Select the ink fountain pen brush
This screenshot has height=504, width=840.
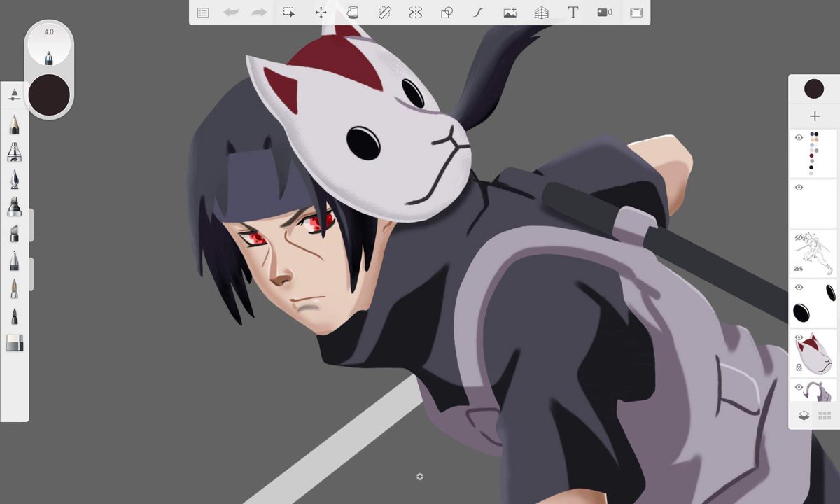click(15, 179)
